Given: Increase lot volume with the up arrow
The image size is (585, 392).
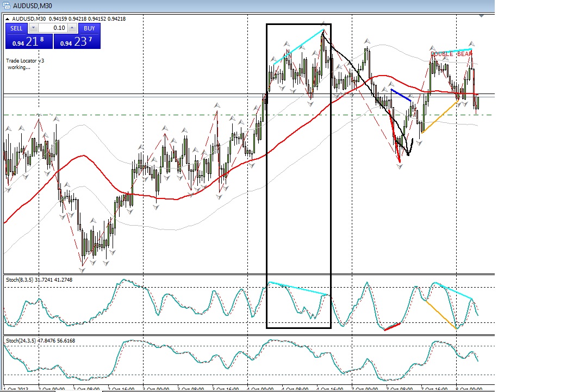Looking at the screenshot, I should click(x=72, y=28).
